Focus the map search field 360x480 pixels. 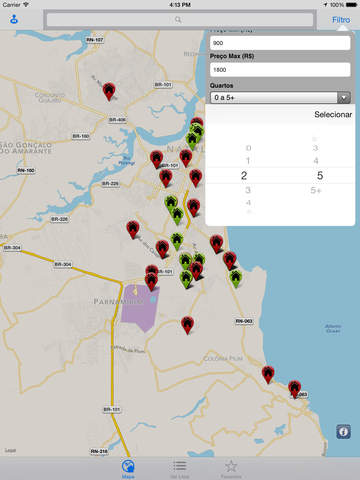(x=180, y=20)
